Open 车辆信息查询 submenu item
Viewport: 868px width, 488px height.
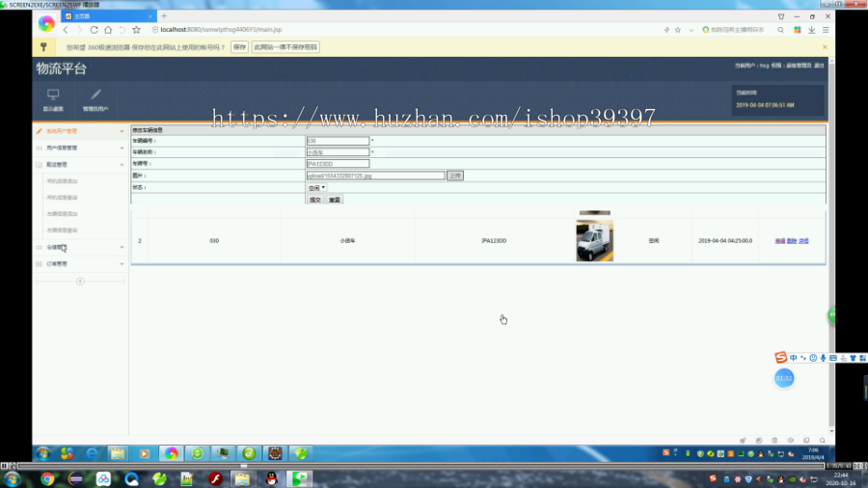(62, 230)
